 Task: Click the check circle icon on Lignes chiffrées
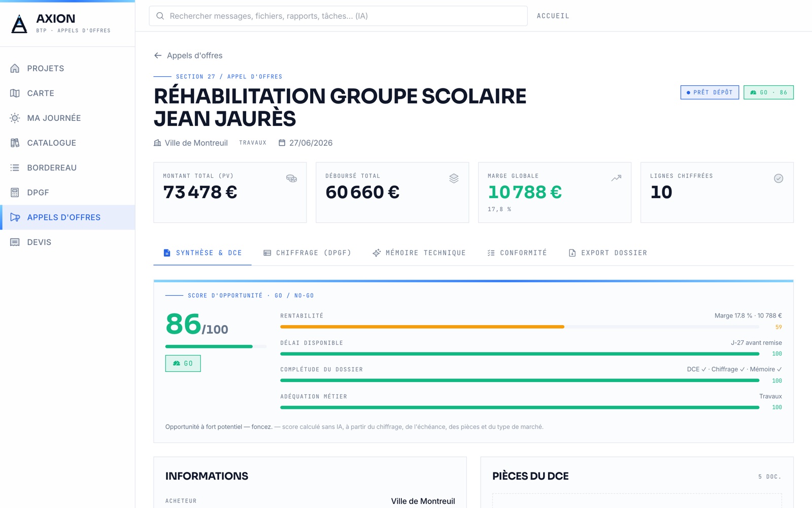tap(779, 178)
